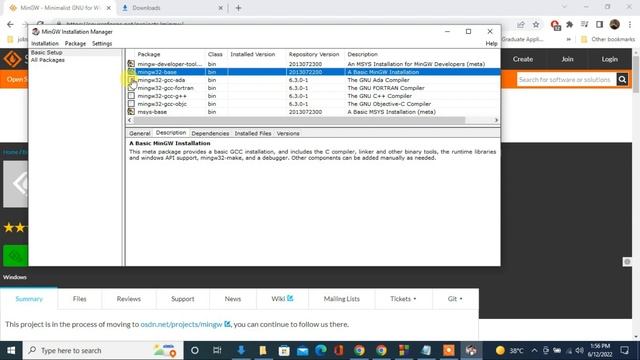Switch to the General tab

point(140,133)
